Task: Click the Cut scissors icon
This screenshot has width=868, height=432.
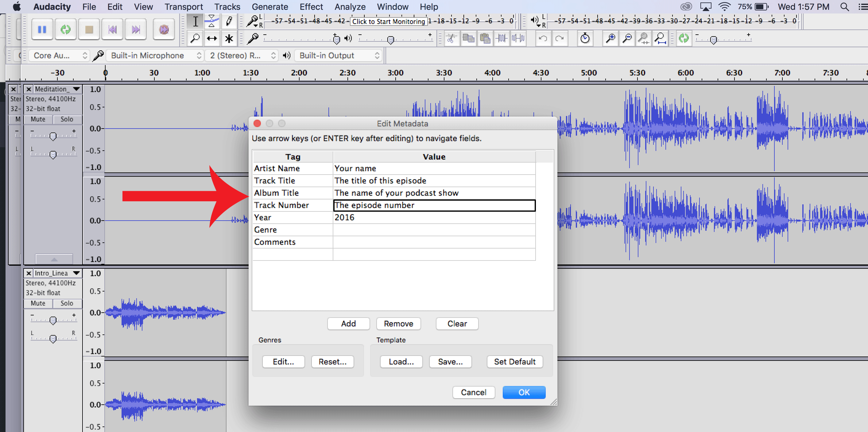Action: pos(451,38)
